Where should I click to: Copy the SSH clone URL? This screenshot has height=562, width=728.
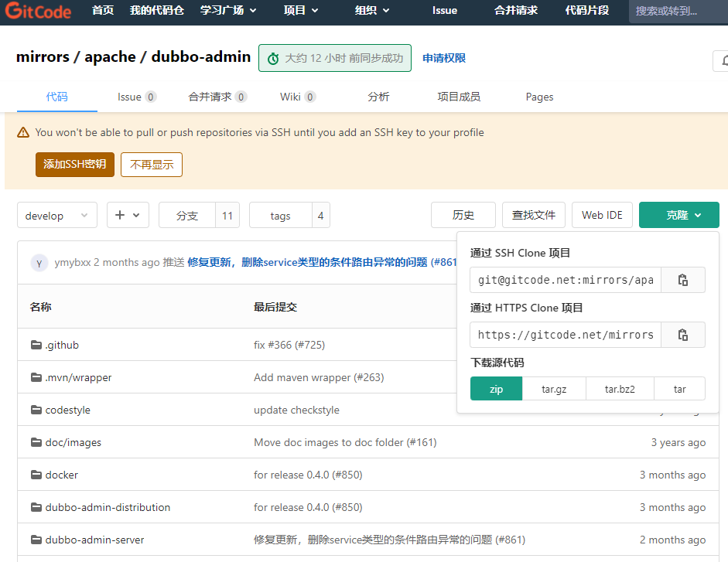(682, 280)
